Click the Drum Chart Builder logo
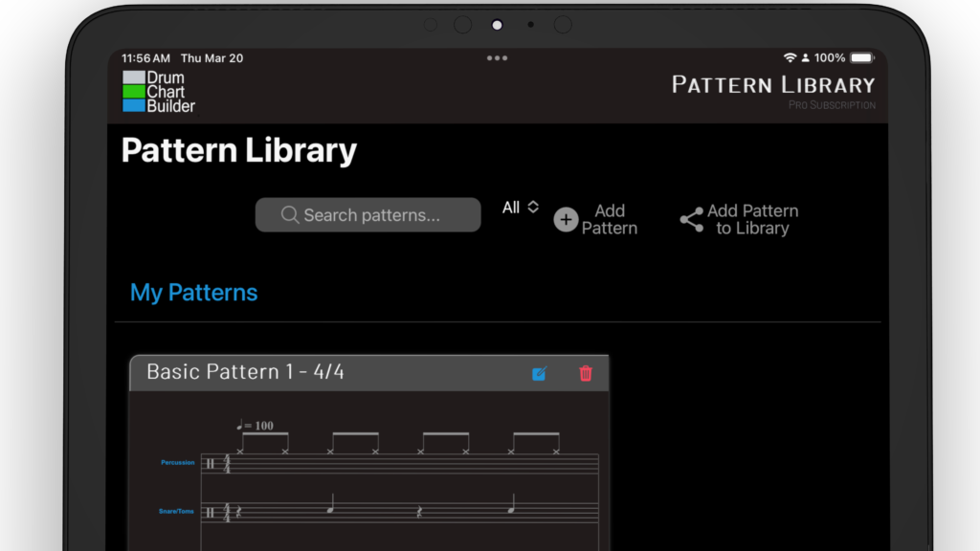 tap(159, 92)
